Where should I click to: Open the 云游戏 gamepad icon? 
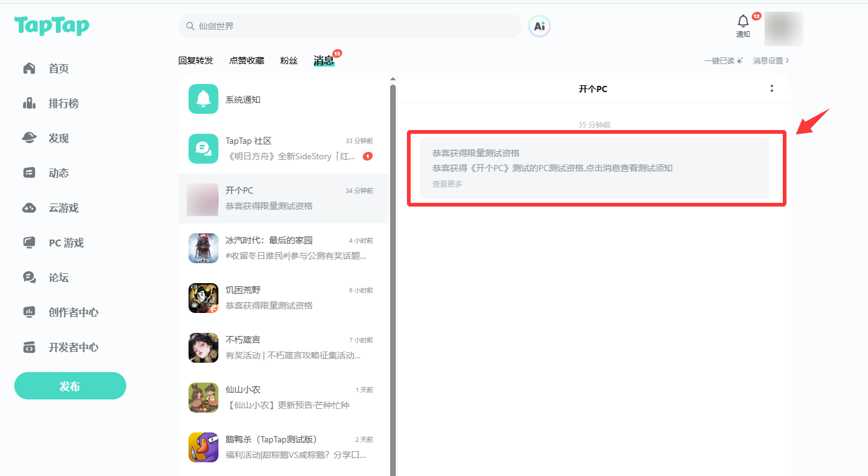point(29,208)
